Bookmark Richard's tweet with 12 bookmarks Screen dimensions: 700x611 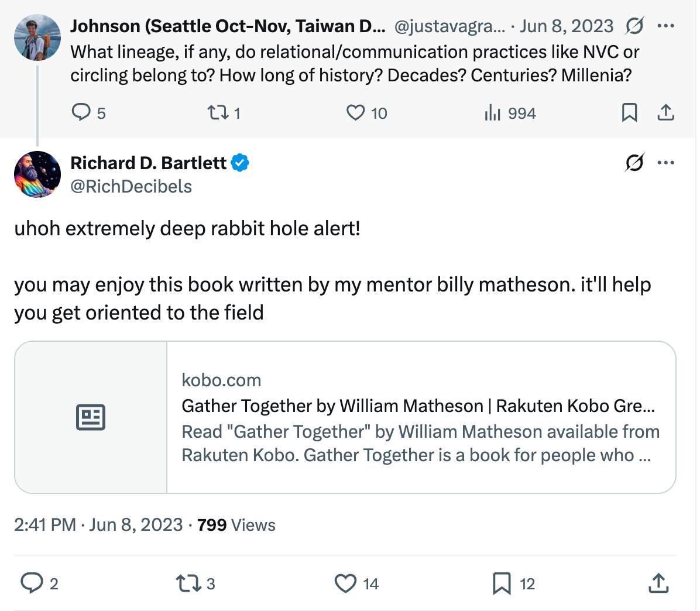[x=502, y=583]
